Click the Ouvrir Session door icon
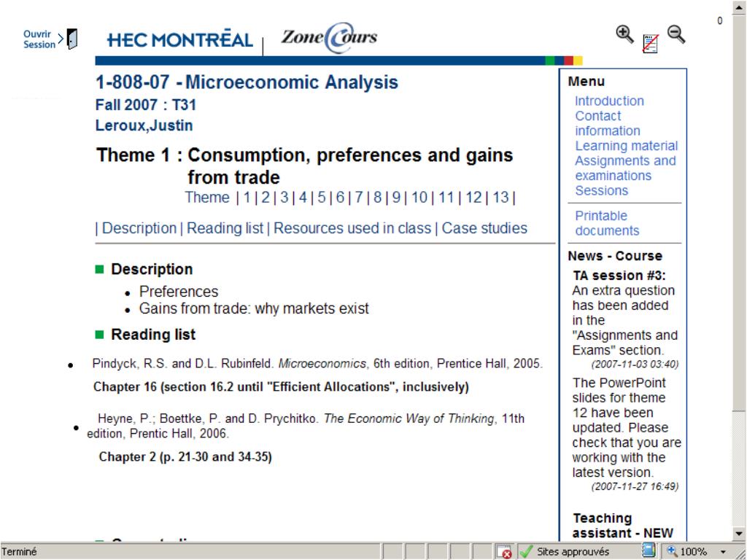Viewport: 747px width, 560px height. pyautogui.click(x=72, y=39)
